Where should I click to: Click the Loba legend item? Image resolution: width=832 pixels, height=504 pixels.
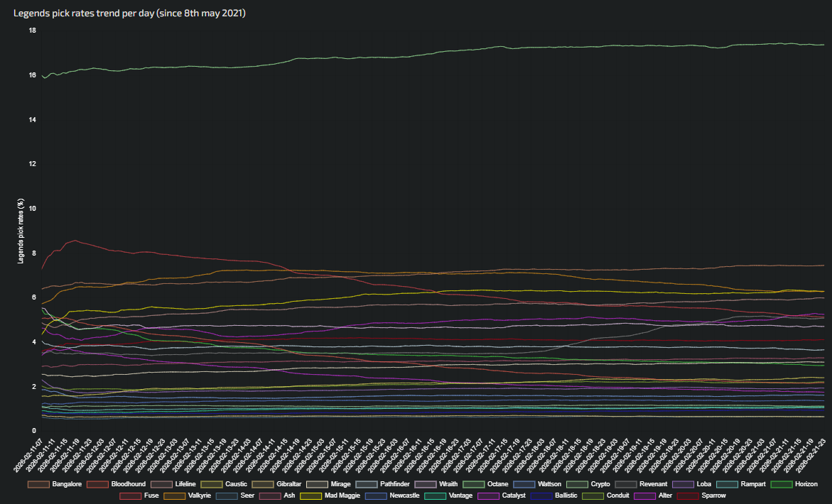click(x=703, y=484)
